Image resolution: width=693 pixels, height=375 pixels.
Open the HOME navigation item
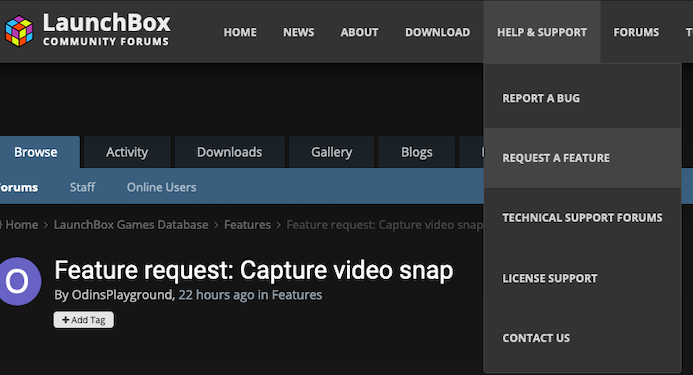point(240,32)
